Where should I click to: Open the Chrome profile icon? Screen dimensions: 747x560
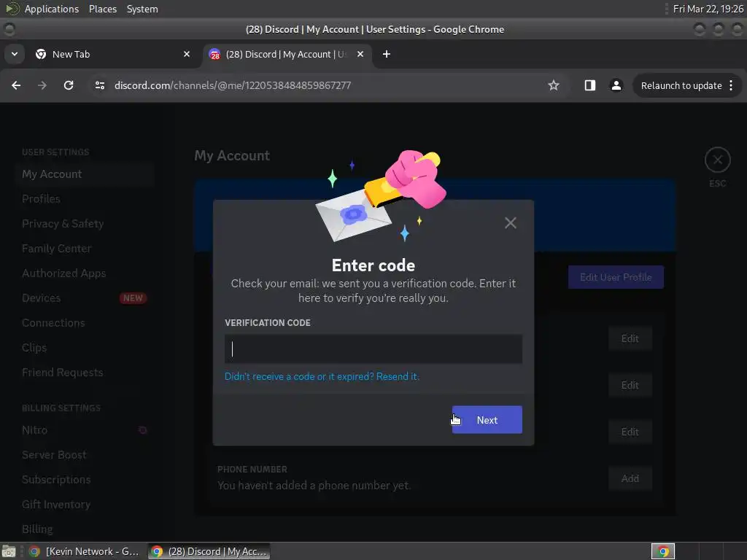coord(616,85)
